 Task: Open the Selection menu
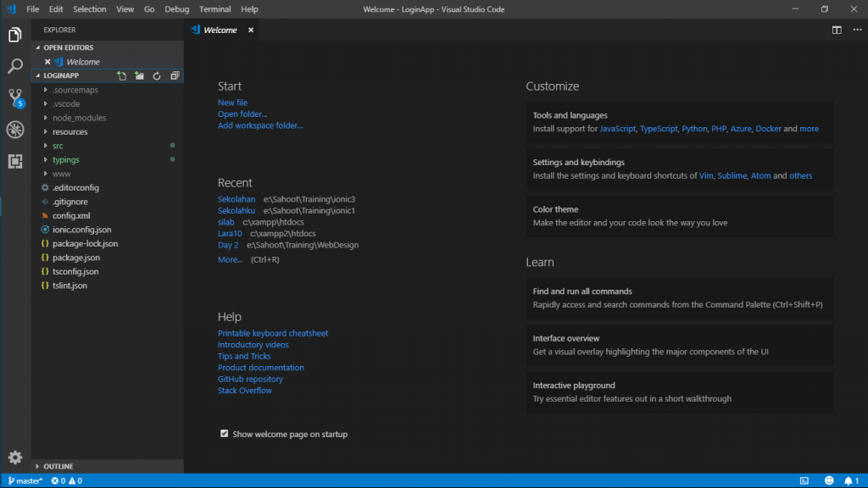tap(90, 9)
